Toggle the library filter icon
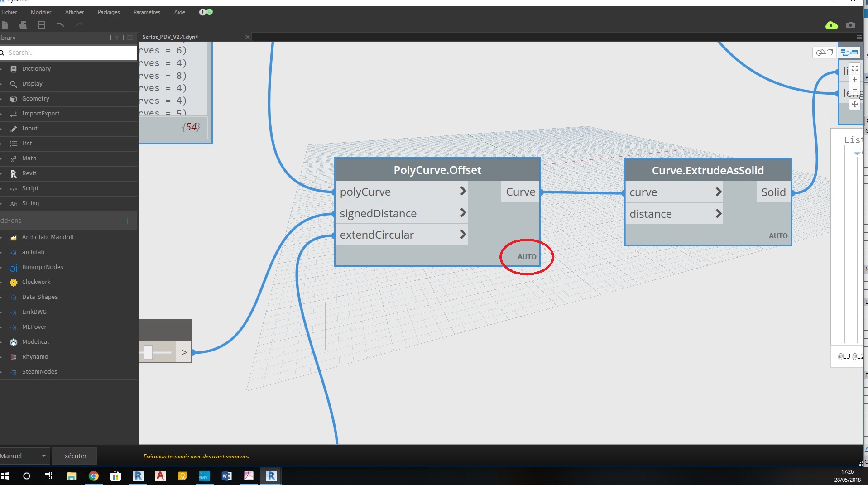The width and height of the screenshot is (868, 485). coord(117,38)
